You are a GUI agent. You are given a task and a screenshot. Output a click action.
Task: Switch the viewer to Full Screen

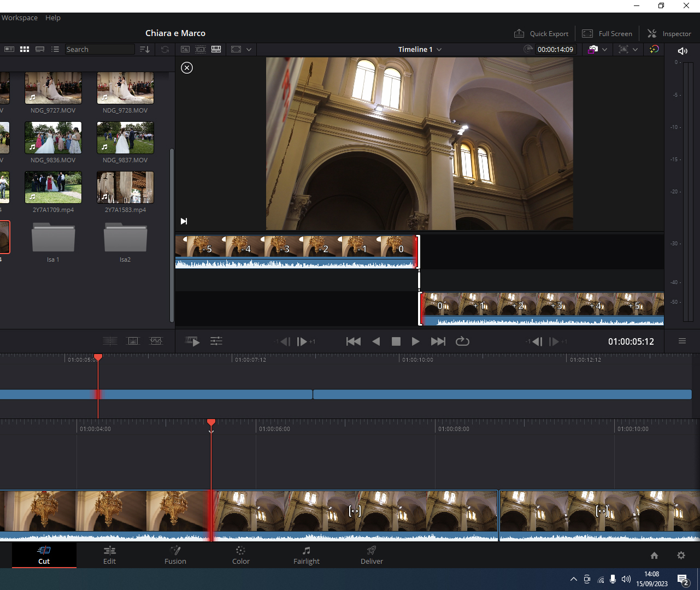tap(607, 33)
